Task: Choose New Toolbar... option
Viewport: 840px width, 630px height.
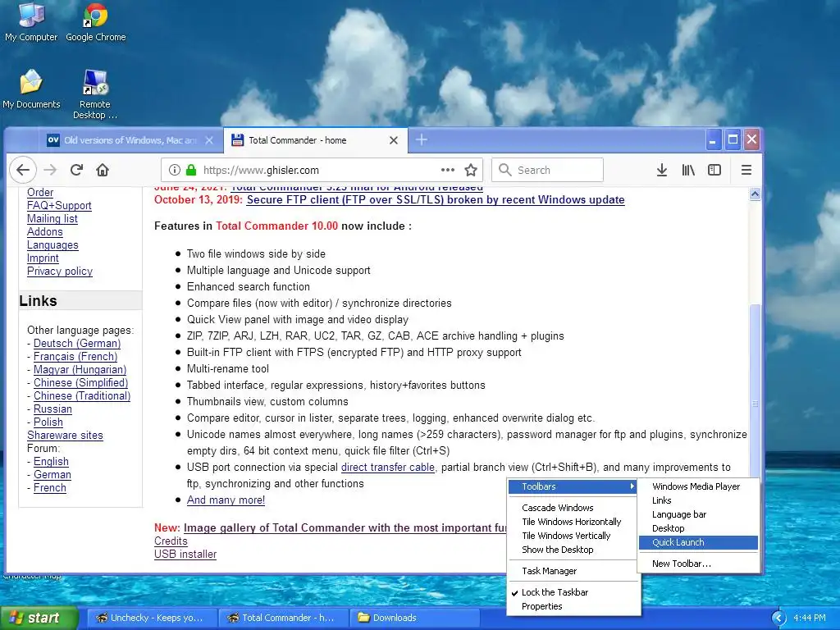Action: 698,564
